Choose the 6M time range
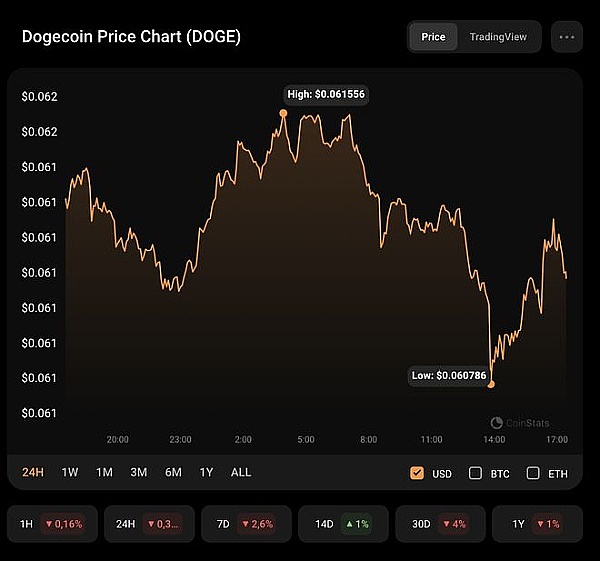The width and height of the screenshot is (600, 561). 173,472
